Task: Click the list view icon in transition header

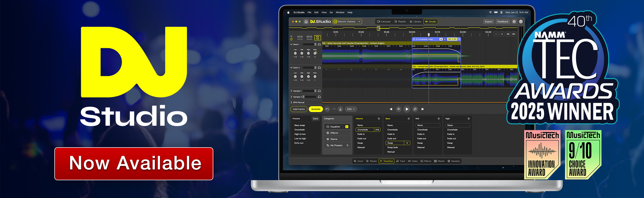Action: point(445,39)
